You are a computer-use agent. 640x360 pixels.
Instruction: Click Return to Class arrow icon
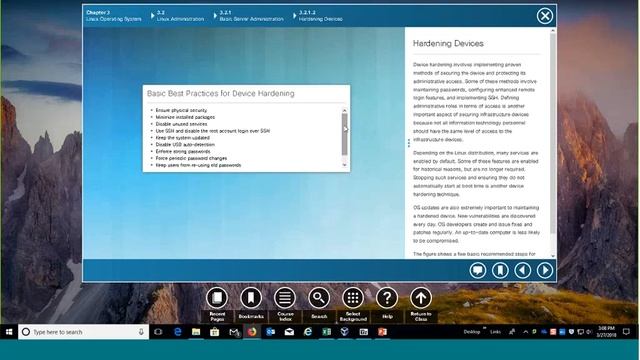tap(421, 298)
